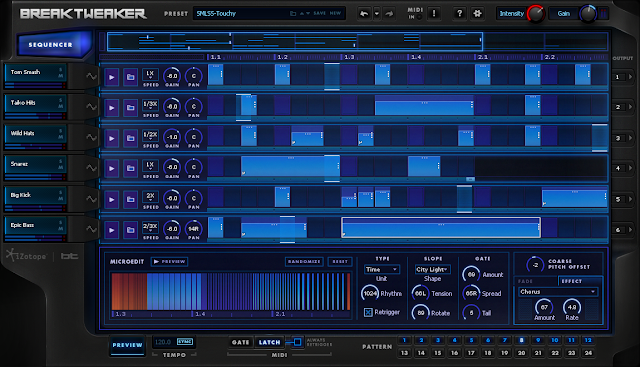
Task: Click the Tom Smash output 1 arrow
Action: click(631, 77)
